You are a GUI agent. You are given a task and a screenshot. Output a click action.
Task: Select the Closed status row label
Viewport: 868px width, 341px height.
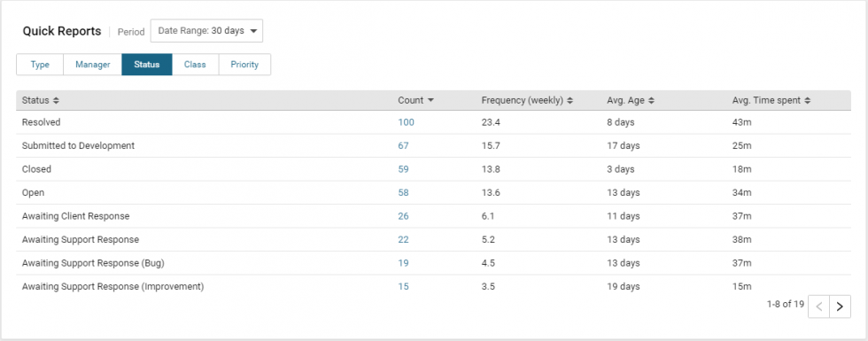[x=36, y=169]
